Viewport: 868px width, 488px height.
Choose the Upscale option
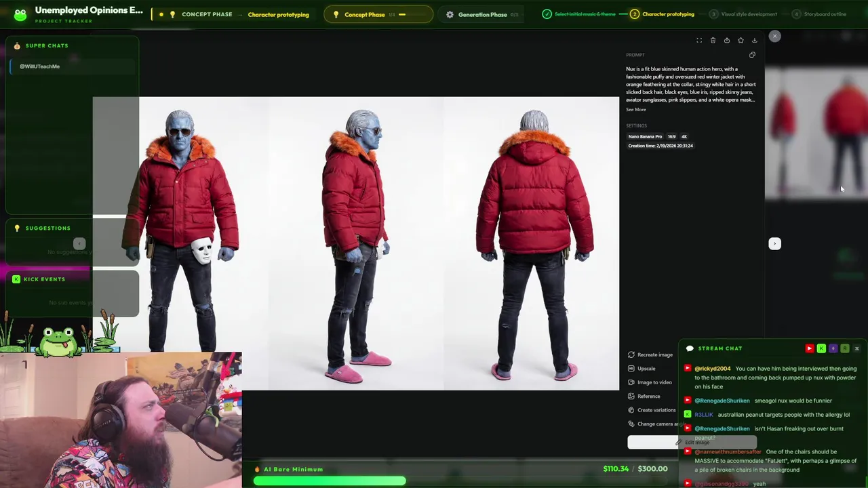tap(642, 369)
